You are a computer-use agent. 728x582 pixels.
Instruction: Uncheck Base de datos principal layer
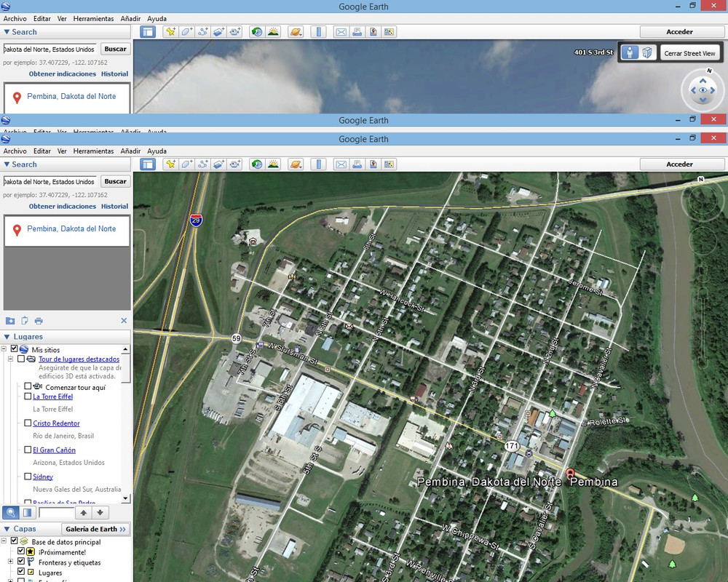tap(14, 541)
